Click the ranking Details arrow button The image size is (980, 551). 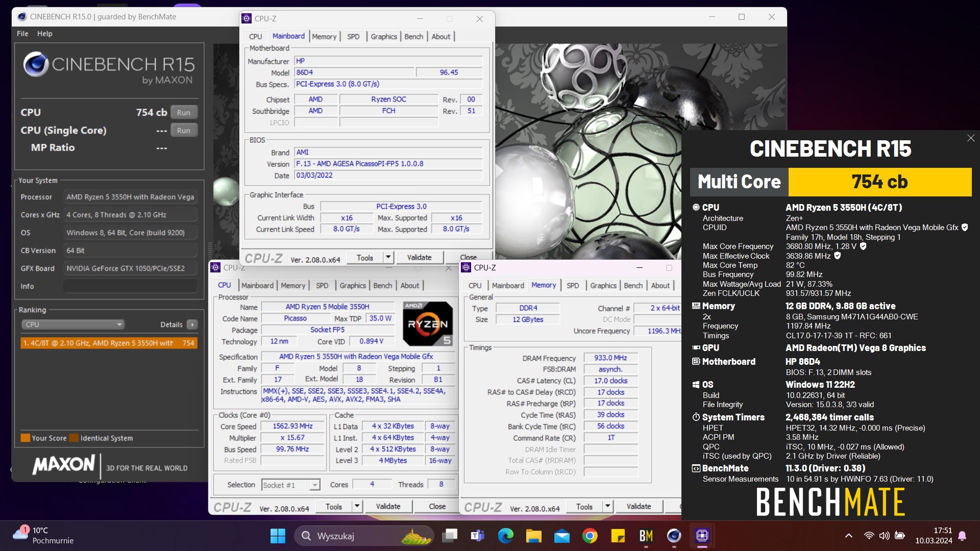[192, 324]
